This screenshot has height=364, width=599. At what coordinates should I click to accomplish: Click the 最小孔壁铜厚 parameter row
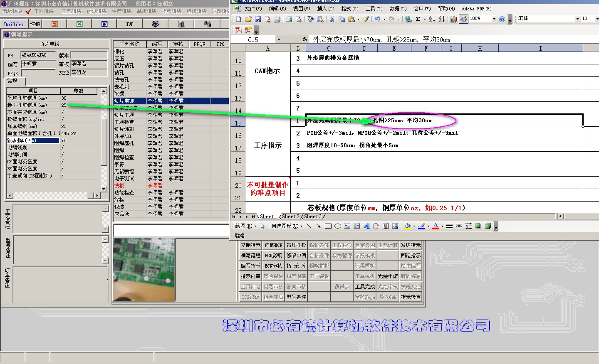52,105
